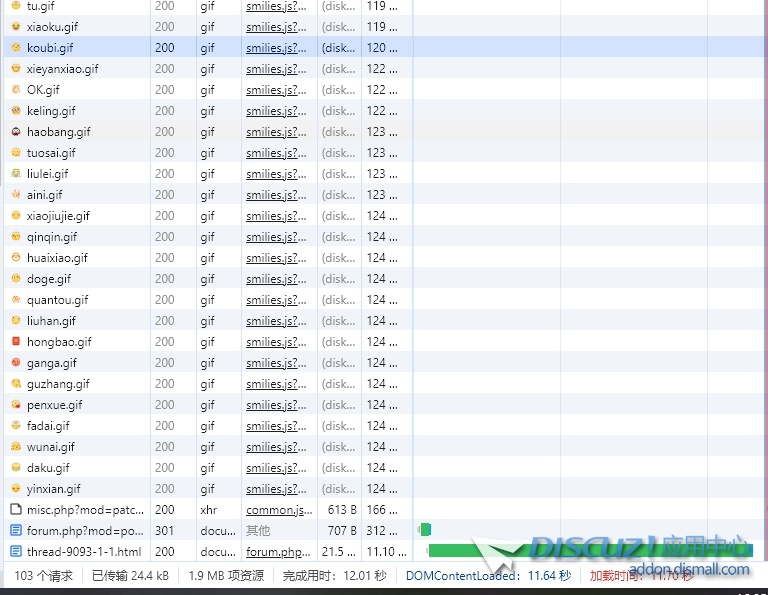Click the fadai.gif smiley icon
The width and height of the screenshot is (768, 595).
coord(16,426)
